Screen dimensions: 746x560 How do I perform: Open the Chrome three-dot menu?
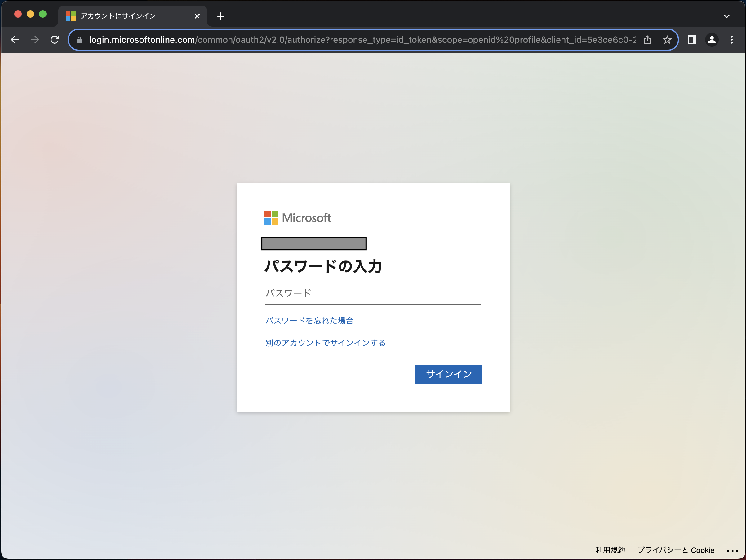(x=731, y=40)
